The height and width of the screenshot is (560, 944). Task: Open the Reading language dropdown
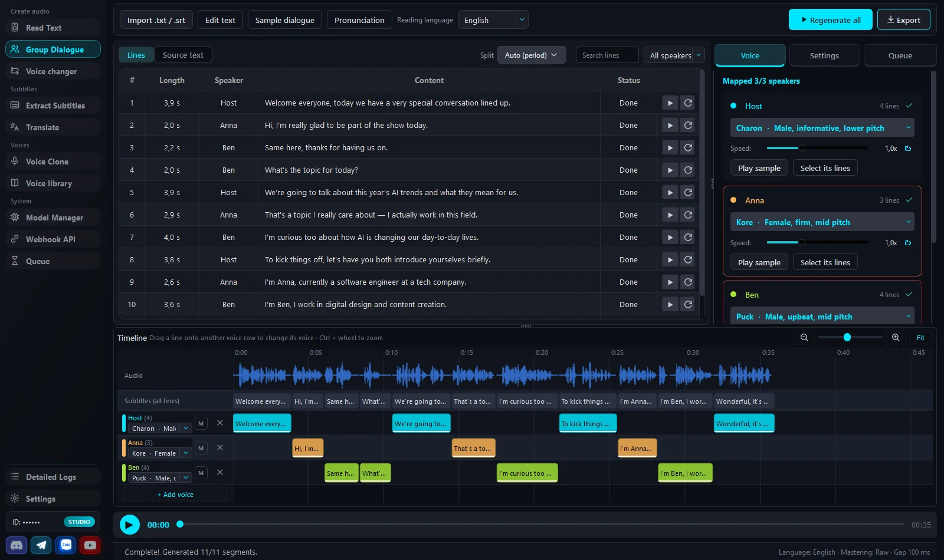coord(493,20)
